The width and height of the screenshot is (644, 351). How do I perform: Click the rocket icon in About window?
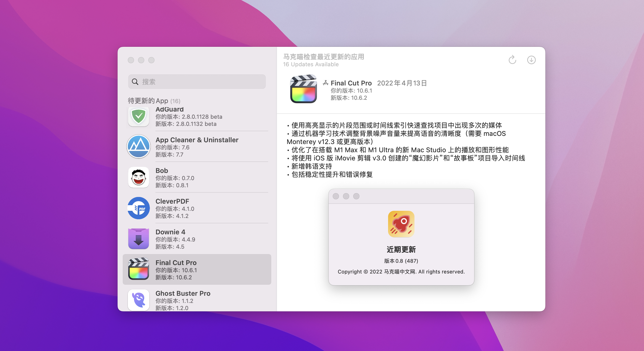pos(401,224)
